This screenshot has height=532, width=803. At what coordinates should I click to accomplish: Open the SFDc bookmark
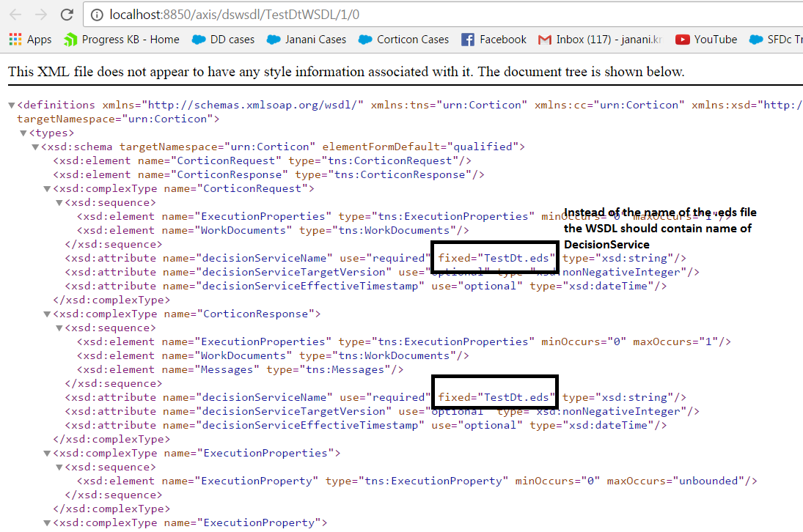[x=776, y=40]
